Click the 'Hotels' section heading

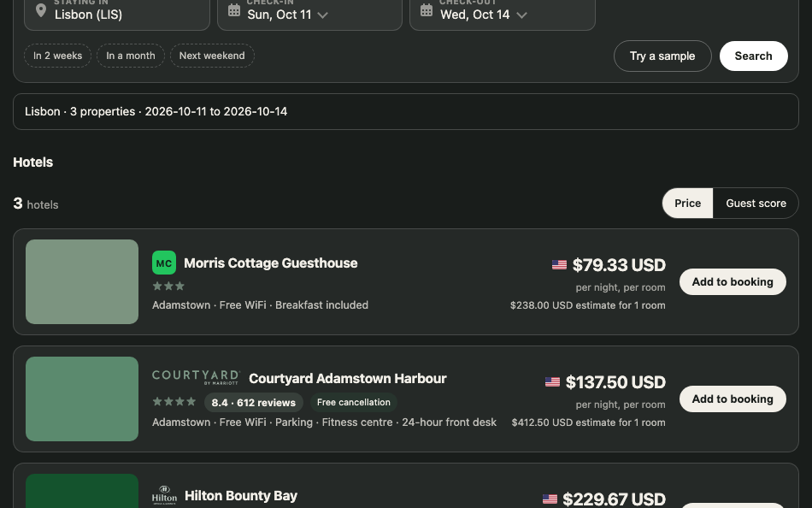(x=33, y=162)
